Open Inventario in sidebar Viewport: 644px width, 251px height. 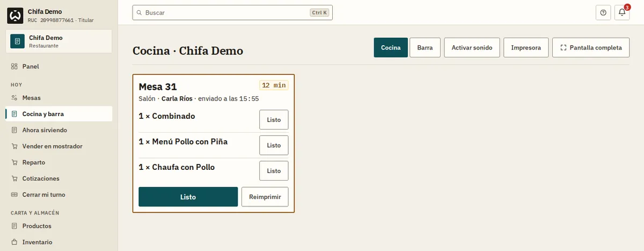(58, 242)
